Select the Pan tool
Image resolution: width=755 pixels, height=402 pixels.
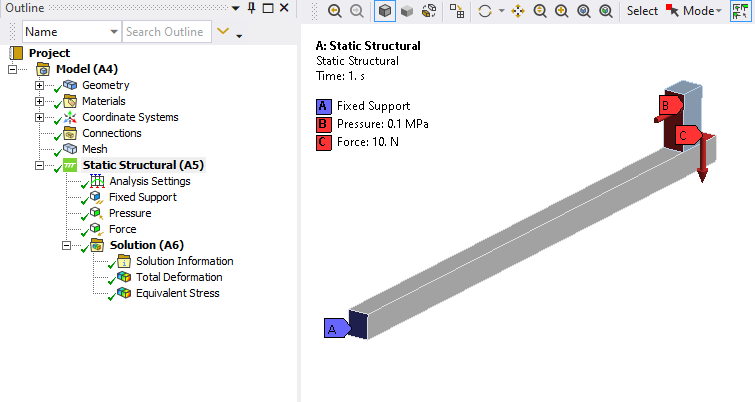(518, 11)
